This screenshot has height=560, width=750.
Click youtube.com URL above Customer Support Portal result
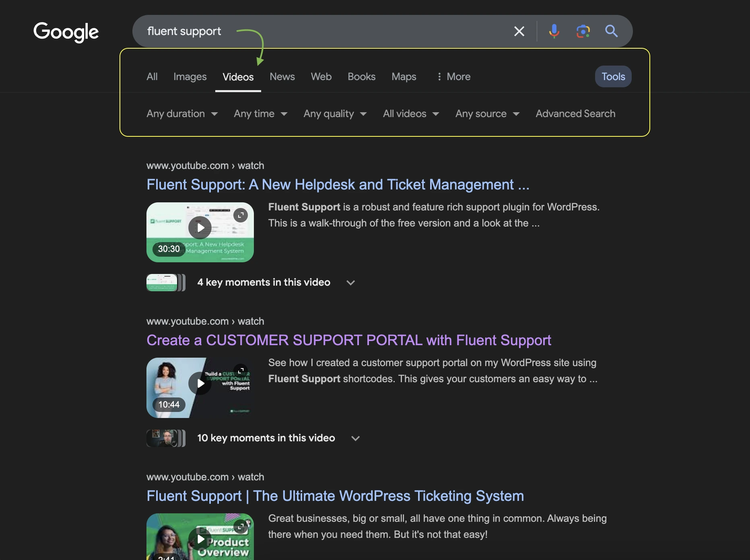[205, 321]
